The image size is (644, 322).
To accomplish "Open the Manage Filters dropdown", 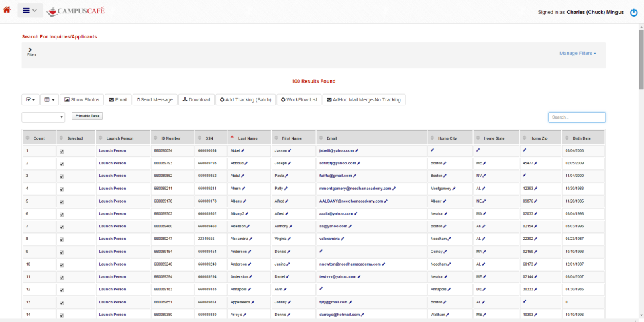I will 578,54.
